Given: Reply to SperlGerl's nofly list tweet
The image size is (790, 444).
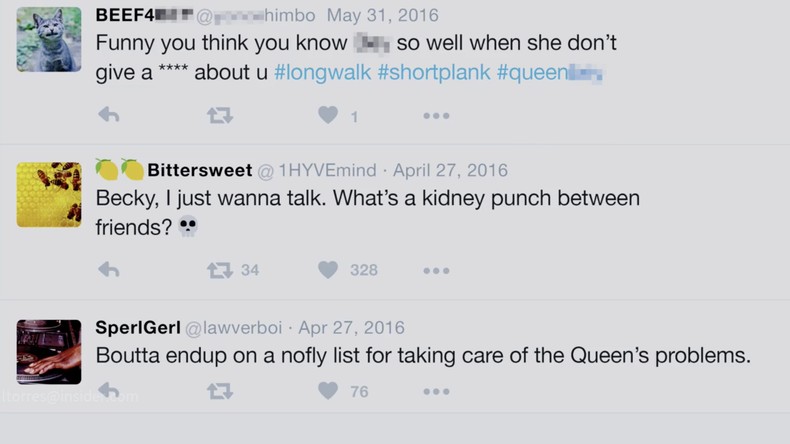Looking at the screenshot, I should pyautogui.click(x=109, y=391).
